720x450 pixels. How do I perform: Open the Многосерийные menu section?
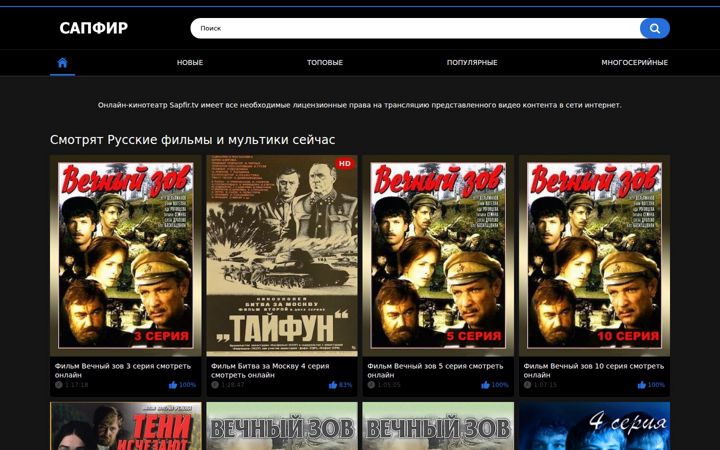tap(635, 62)
